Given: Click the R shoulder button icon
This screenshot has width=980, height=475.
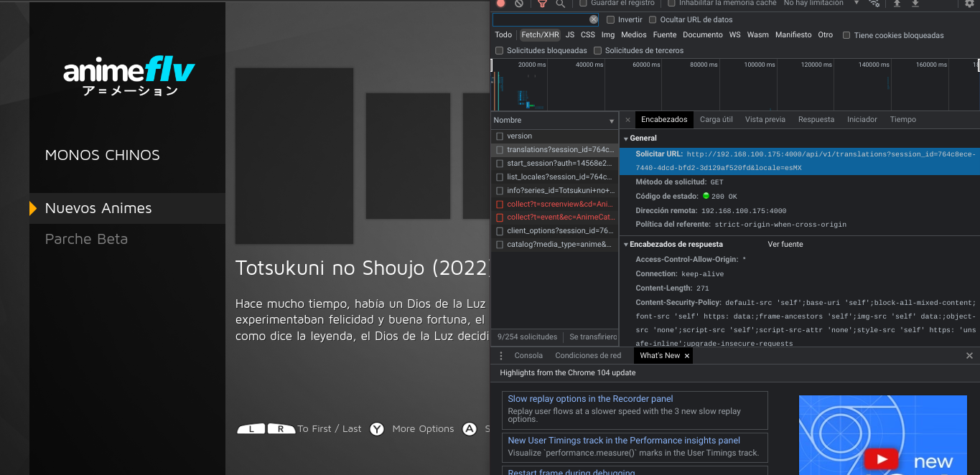Looking at the screenshot, I should tap(281, 429).
